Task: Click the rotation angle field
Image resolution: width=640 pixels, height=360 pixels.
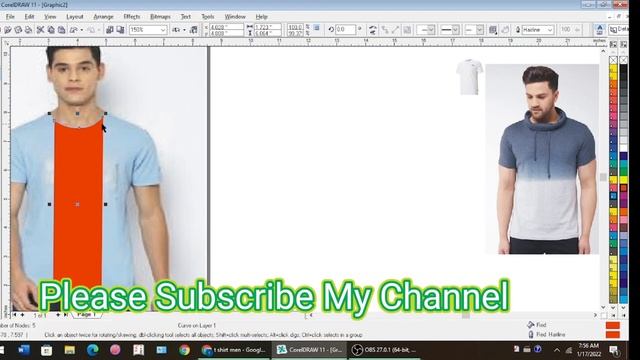Action: click(345, 30)
